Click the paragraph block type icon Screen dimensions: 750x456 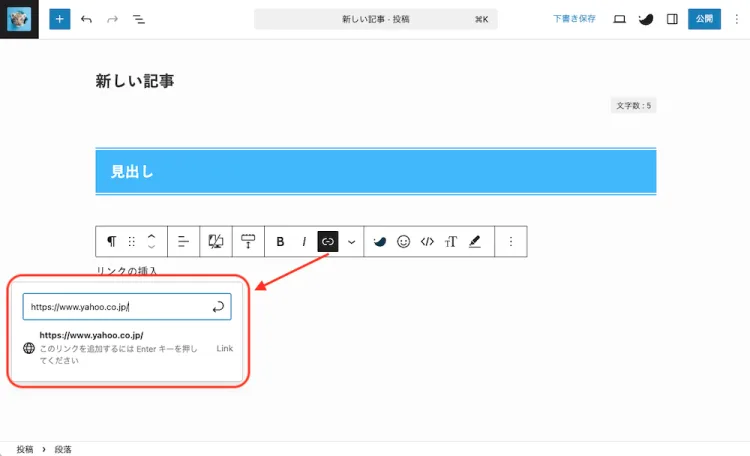[x=111, y=242]
